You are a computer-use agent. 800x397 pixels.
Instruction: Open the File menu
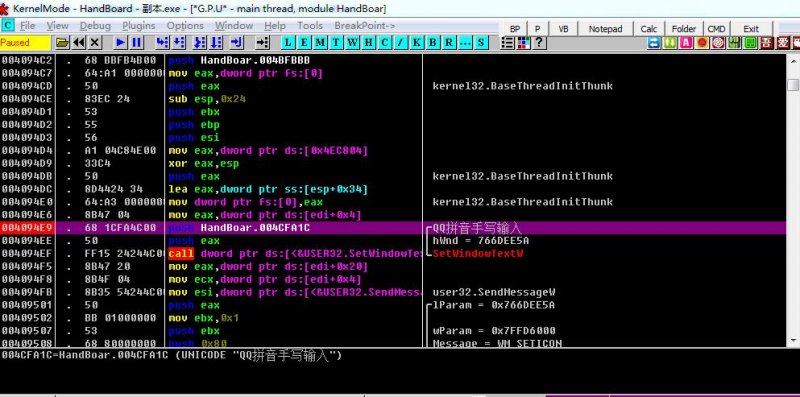pyautogui.click(x=28, y=26)
